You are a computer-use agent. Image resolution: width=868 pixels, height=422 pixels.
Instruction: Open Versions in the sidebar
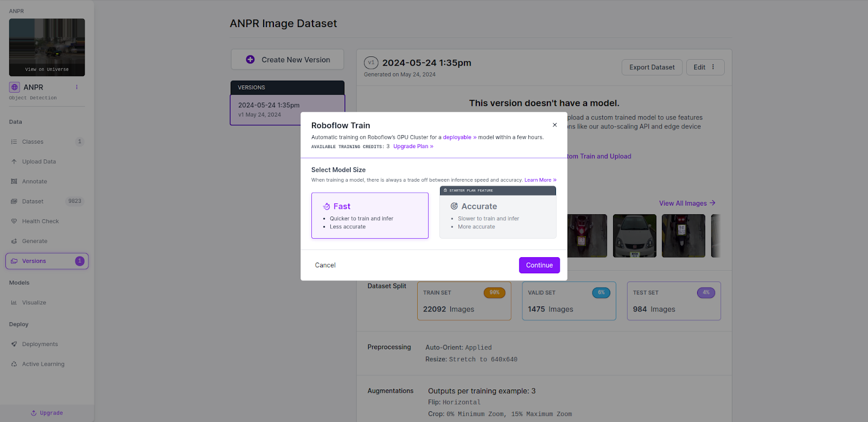47,261
